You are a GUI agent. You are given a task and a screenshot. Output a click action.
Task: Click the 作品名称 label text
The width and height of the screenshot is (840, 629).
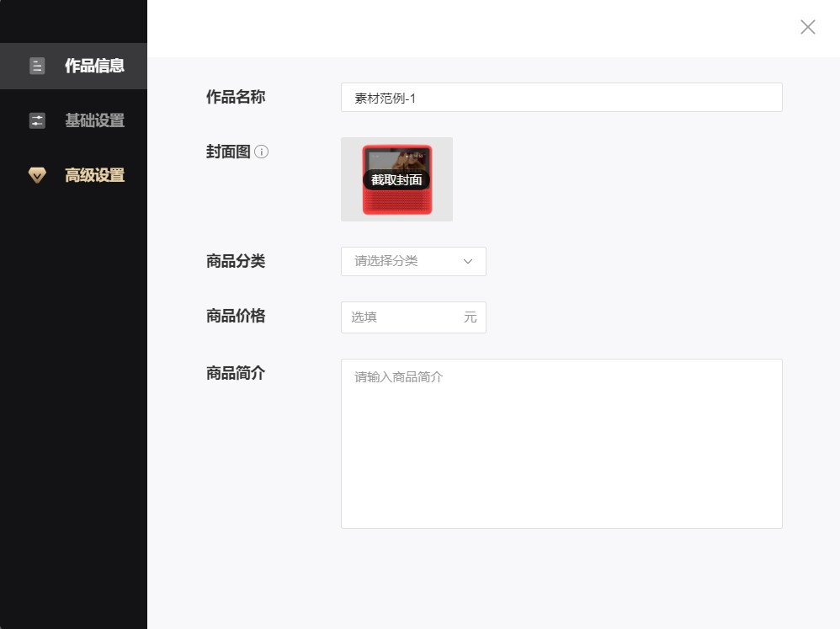[236, 97]
